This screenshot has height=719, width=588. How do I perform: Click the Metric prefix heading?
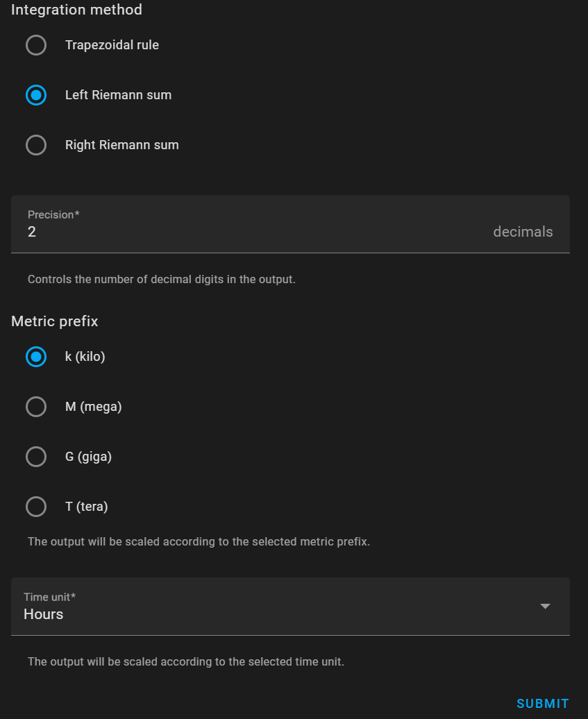point(54,321)
